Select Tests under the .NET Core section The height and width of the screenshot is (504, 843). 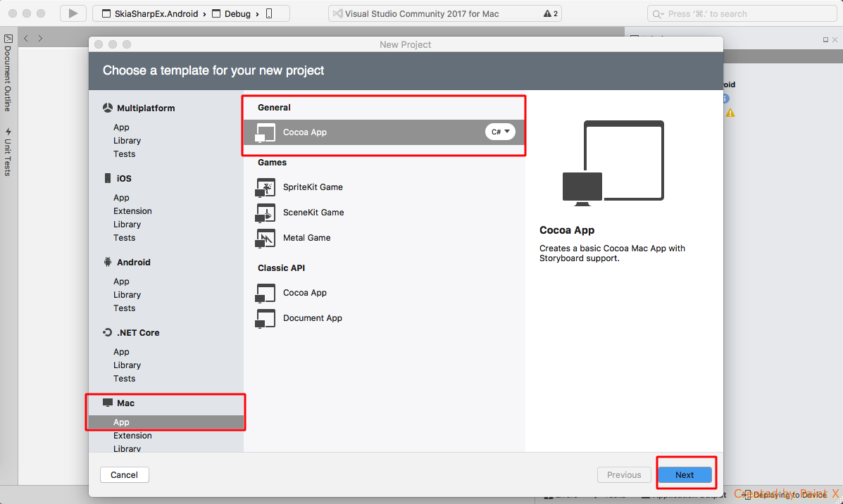124,379
